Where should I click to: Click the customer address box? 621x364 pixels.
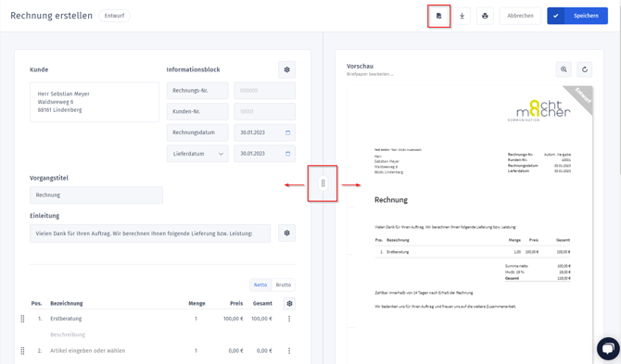point(95,102)
